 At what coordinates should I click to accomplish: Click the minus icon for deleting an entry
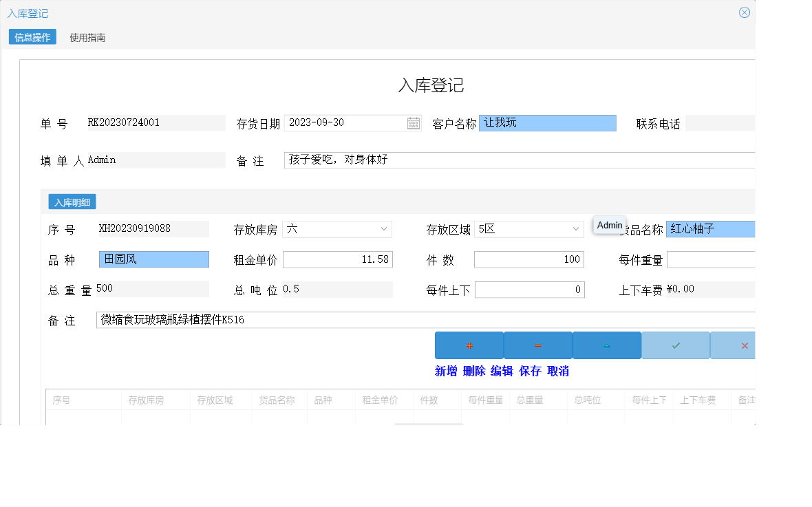(x=537, y=345)
